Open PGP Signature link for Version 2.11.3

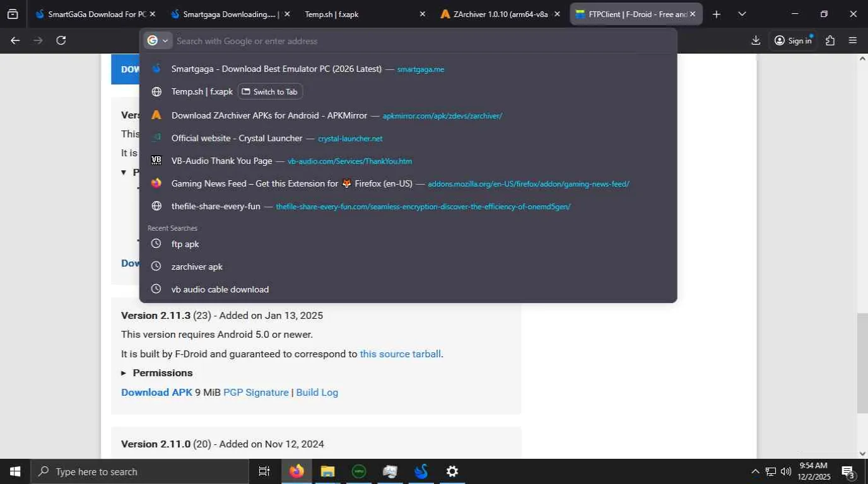[256, 392]
